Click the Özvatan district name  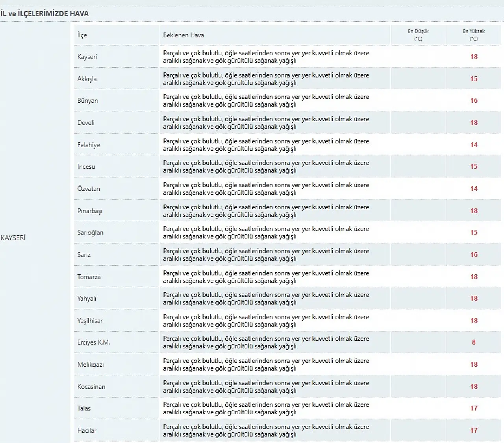click(89, 188)
